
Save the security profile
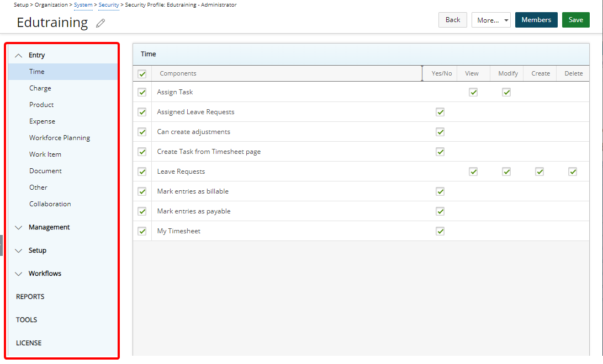[576, 20]
